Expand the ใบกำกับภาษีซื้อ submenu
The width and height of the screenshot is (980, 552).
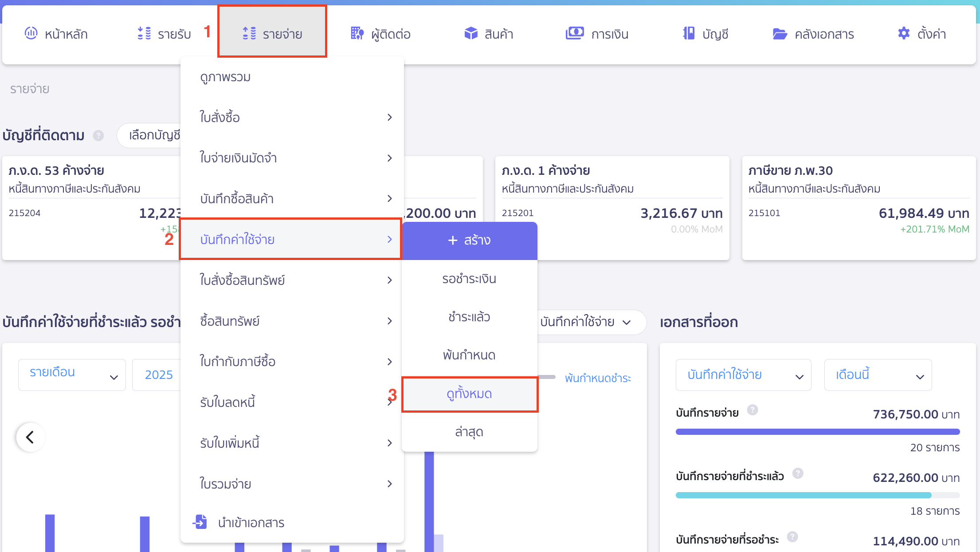tap(292, 362)
